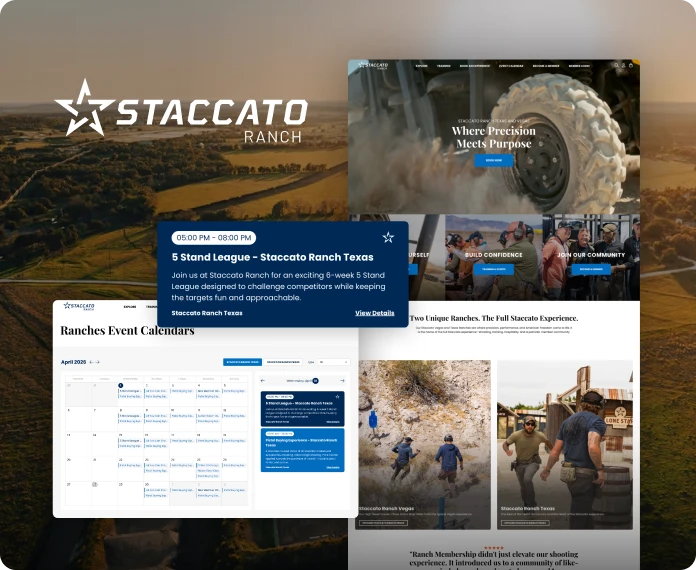The height and width of the screenshot is (570, 696).
Task: Click the 'Where Precision Meets Purpose' headline
Action: coord(494,137)
